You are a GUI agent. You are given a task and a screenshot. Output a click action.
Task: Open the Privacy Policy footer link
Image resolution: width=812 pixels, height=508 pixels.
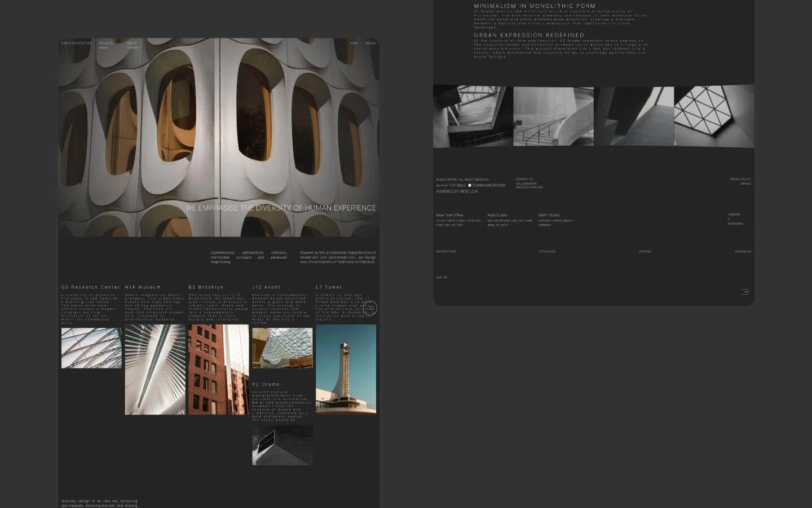tap(740, 179)
